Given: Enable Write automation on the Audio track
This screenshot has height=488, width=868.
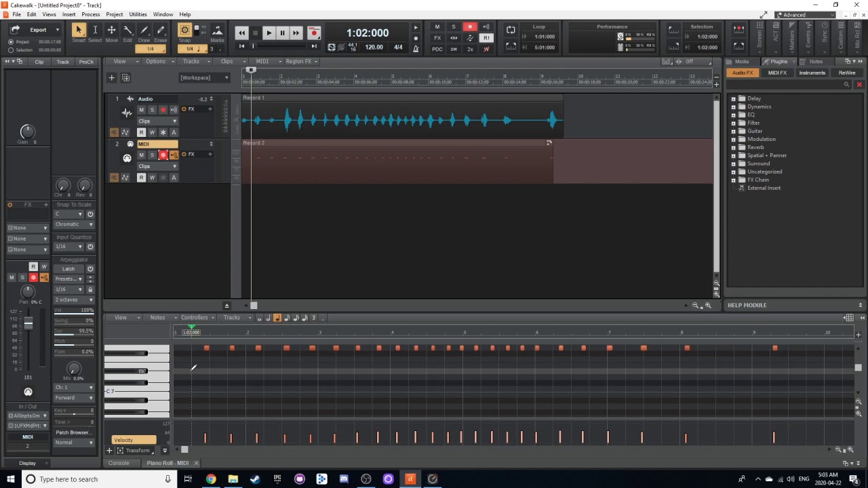Looking at the screenshot, I should pos(152,132).
